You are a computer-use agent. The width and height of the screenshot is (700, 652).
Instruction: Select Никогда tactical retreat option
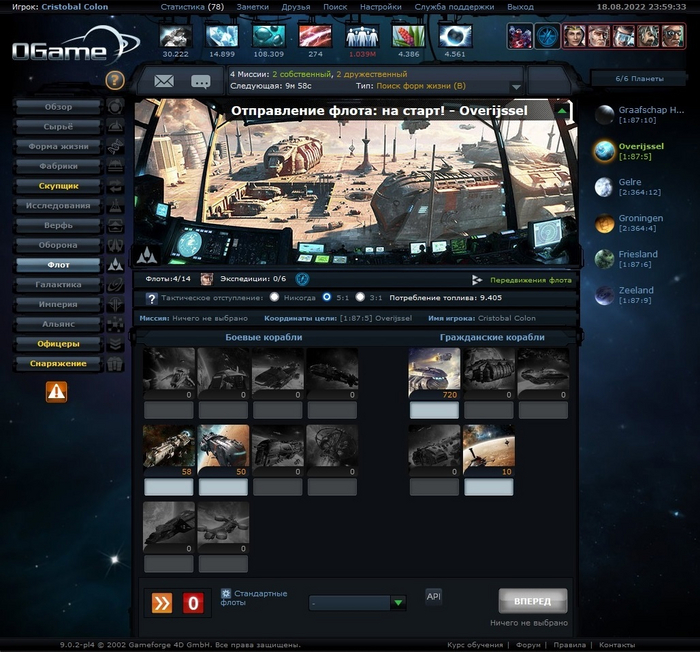pos(274,297)
